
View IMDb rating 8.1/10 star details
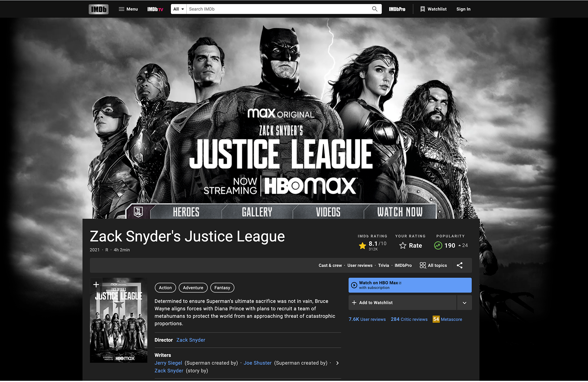click(373, 245)
